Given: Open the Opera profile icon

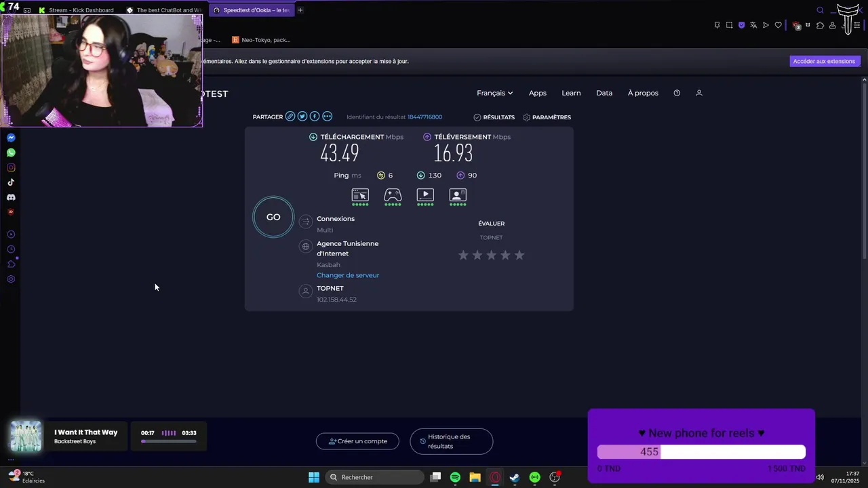Looking at the screenshot, I should click(832, 25).
